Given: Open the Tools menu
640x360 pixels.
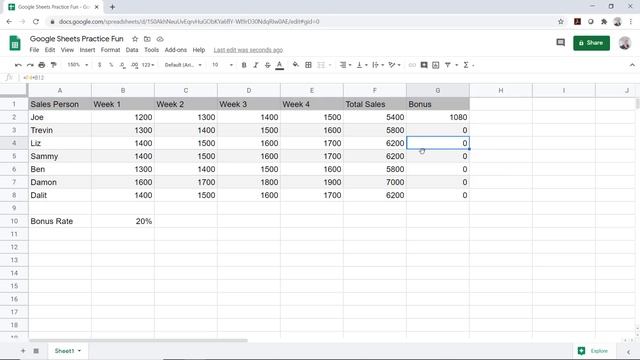Looking at the screenshot, I should click(x=151, y=50).
